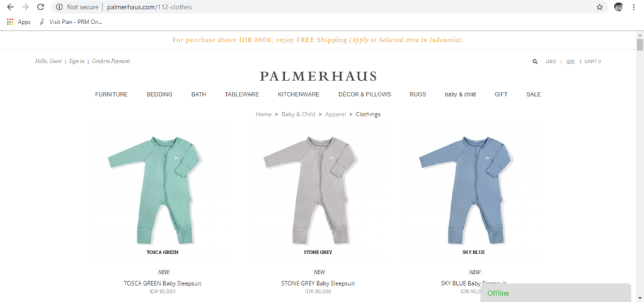Open the SALE menu item

533,94
